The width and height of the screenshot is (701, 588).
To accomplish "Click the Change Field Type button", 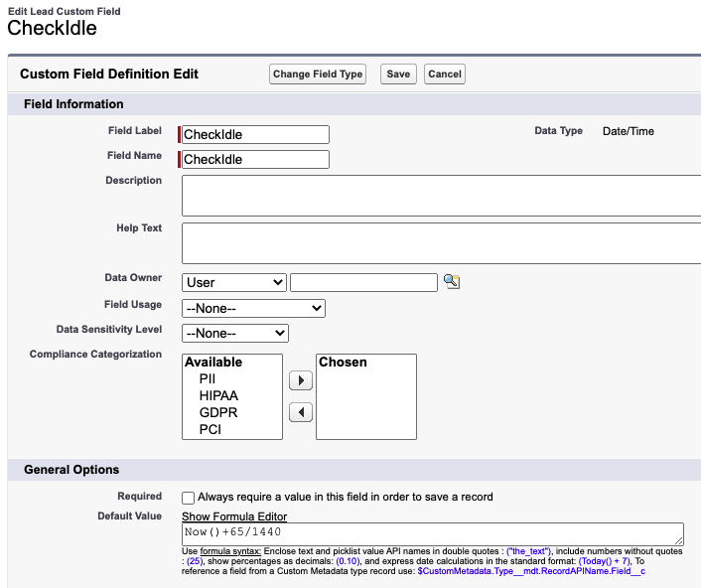I will (x=318, y=73).
